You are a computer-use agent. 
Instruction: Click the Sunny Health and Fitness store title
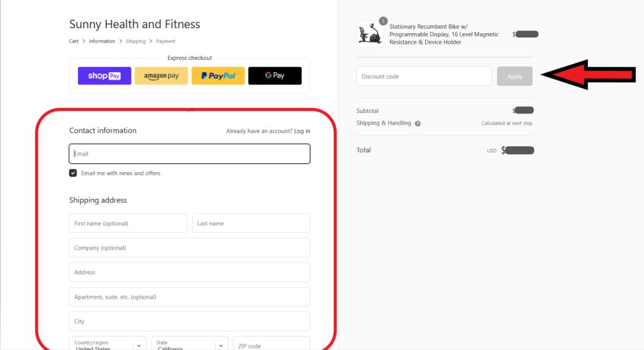(135, 24)
